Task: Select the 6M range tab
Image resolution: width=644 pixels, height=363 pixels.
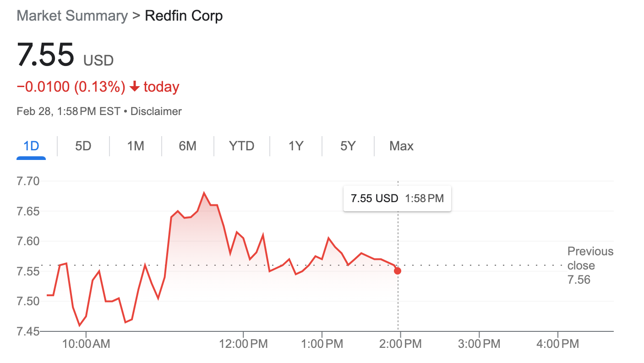Action: pyautogui.click(x=188, y=146)
